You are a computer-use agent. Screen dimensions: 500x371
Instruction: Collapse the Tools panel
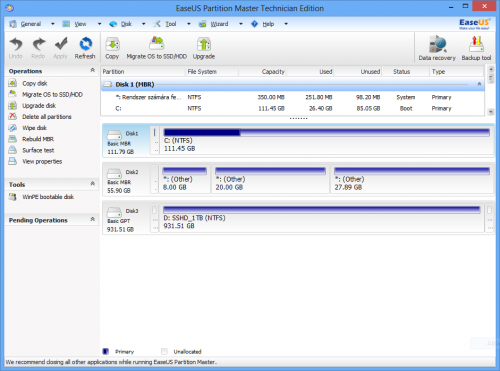[93, 184]
